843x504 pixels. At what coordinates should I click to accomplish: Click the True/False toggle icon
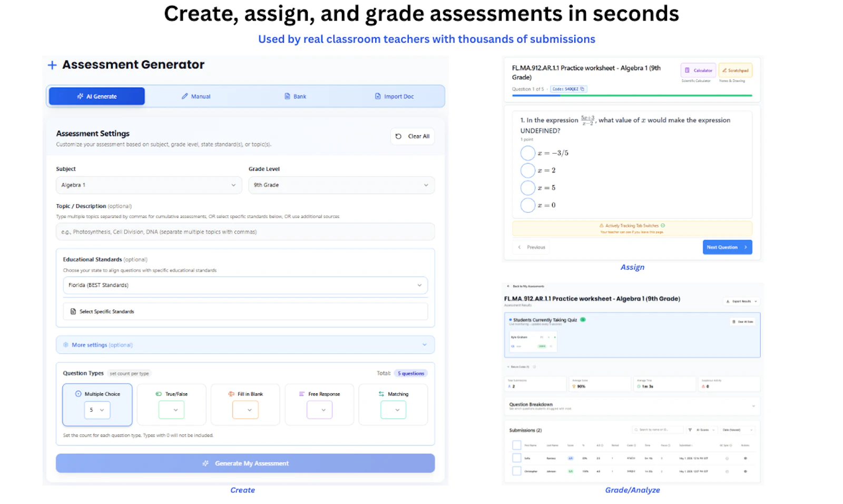pos(159,394)
